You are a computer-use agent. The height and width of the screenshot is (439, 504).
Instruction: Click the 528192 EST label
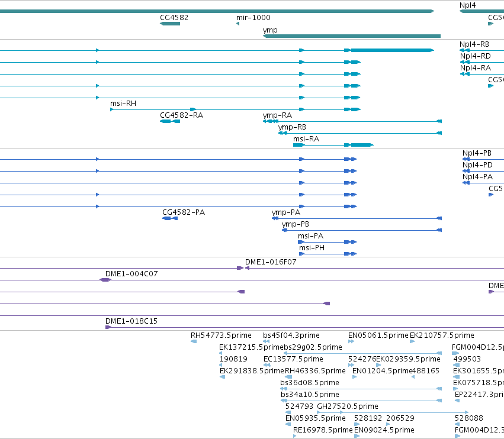pyautogui.click(x=368, y=418)
